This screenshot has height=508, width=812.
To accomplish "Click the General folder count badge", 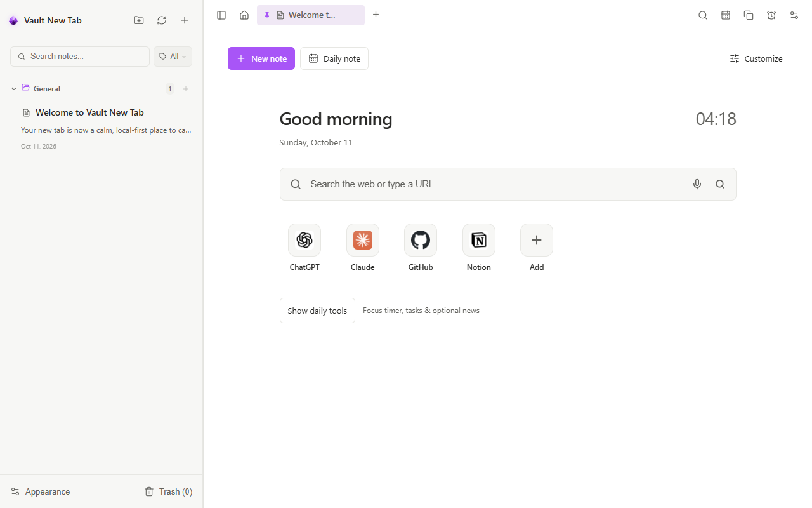I will [x=170, y=89].
